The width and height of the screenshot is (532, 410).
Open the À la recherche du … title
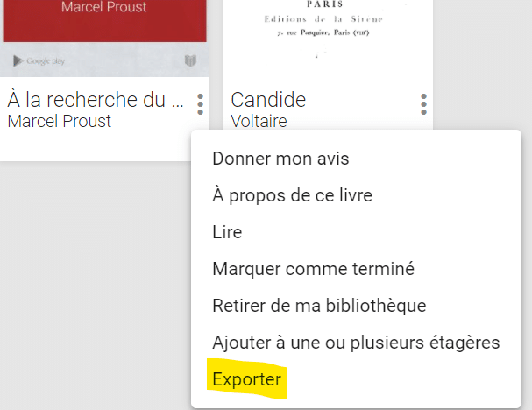[x=96, y=100]
